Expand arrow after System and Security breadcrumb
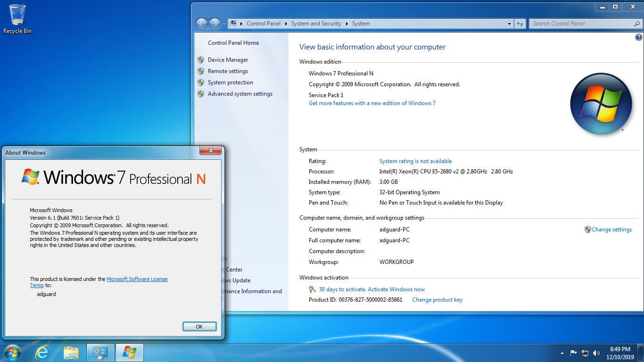 347,24
